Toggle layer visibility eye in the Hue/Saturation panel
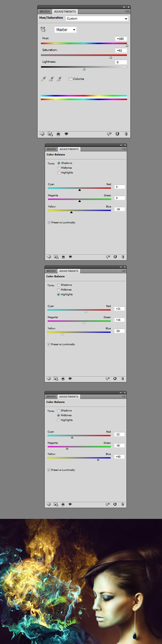The image size is (162, 644). pyautogui.click(x=66, y=134)
